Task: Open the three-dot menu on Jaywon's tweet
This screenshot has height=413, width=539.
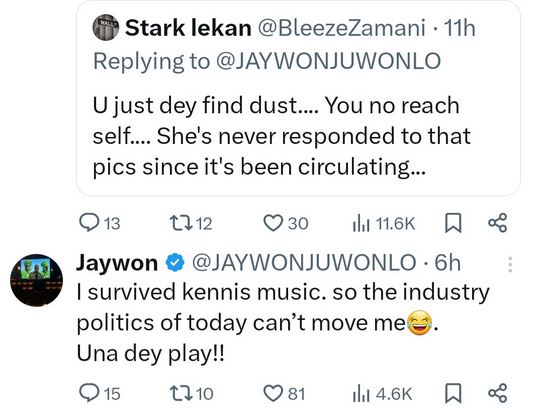Action: (x=510, y=264)
